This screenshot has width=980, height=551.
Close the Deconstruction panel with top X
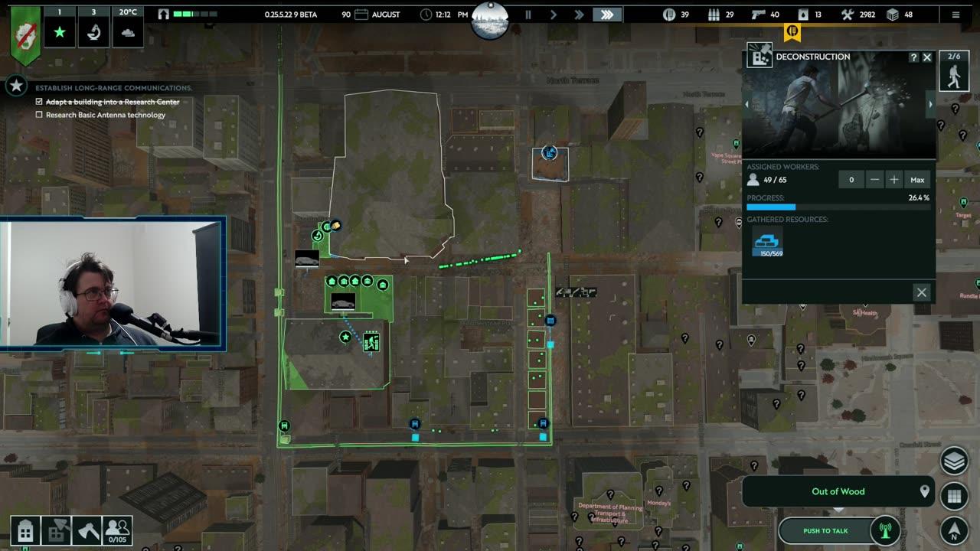point(927,57)
